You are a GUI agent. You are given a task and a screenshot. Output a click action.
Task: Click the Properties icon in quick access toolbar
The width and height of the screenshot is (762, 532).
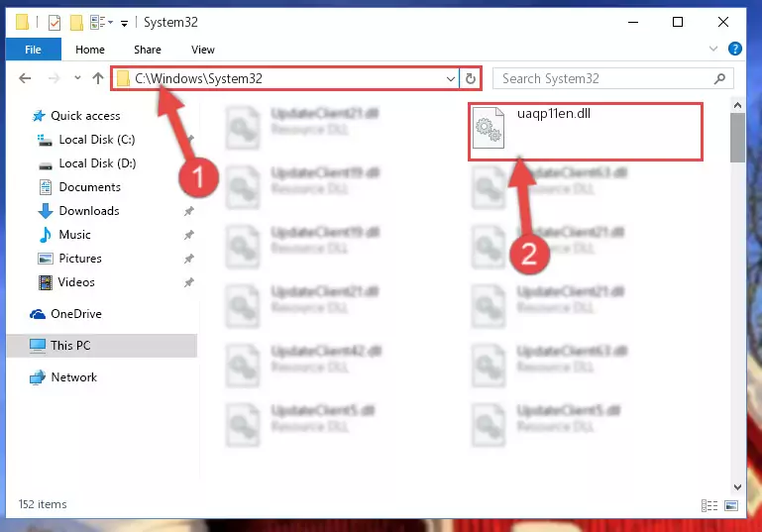[x=54, y=23]
